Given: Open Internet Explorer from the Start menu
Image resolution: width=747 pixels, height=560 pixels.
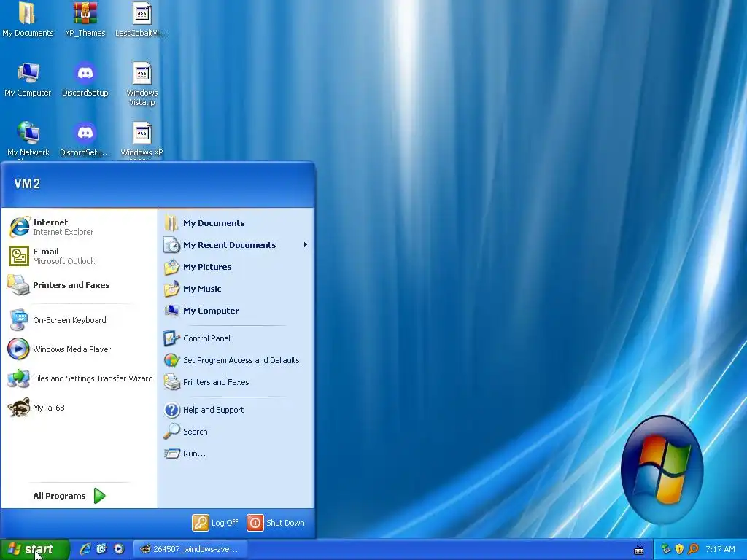Looking at the screenshot, I should 79,227.
